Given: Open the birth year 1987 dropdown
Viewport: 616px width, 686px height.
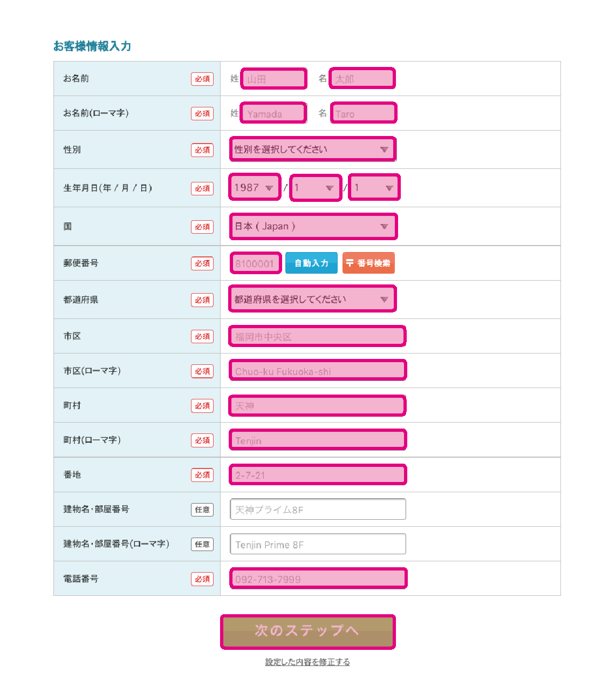Looking at the screenshot, I should click(255, 187).
